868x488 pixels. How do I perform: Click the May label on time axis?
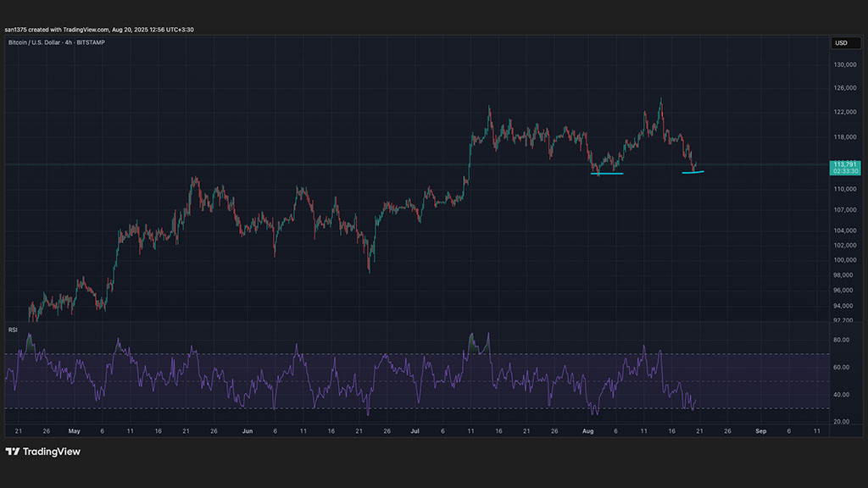75,431
